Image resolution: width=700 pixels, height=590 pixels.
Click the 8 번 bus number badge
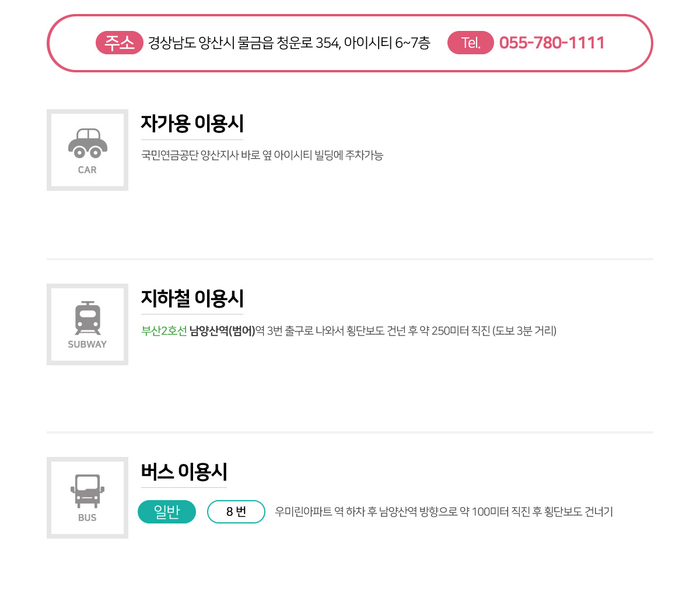click(x=236, y=512)
